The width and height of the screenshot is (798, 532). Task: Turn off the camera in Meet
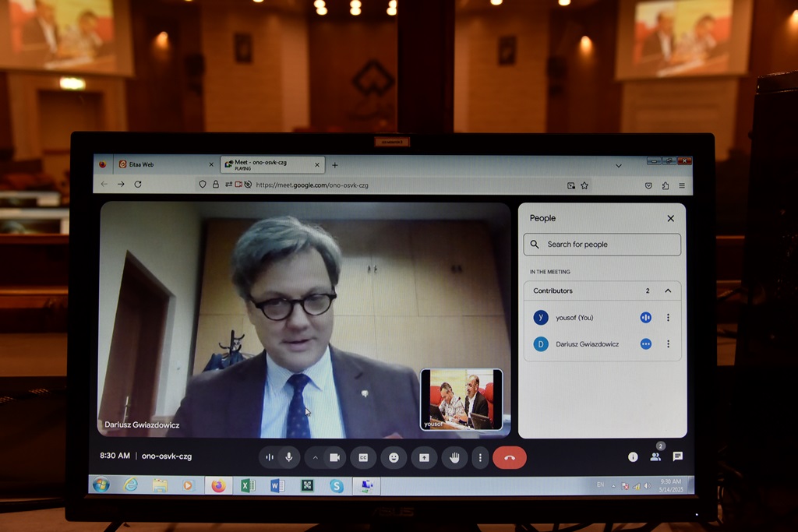click(334, 457)
